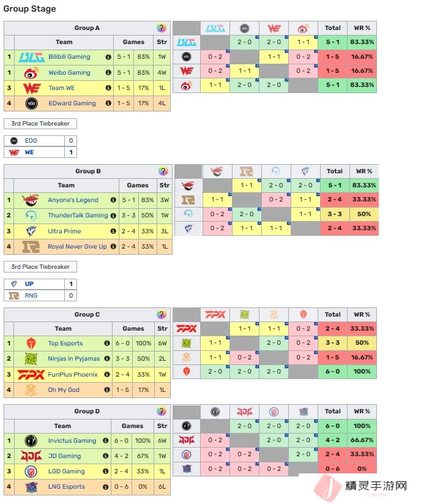Expand the Group A 3rd Place Tiebreaker
Screen dimensions: 421x504
[40, 124]
